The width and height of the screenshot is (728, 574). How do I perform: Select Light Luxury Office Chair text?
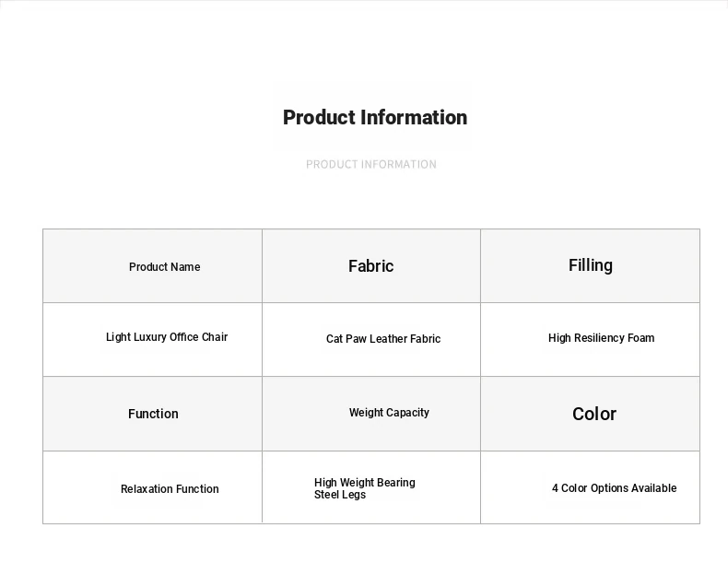(x=167, y=337)
